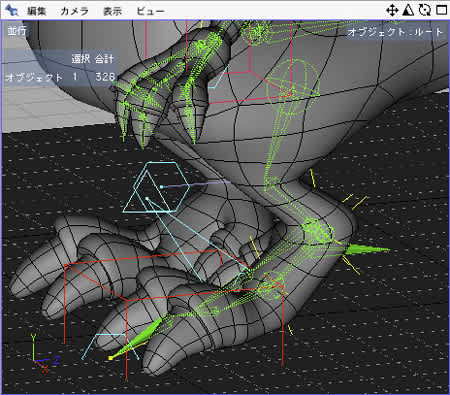
Task: Open the ビュー menu
Action: click(x=150, y=11)
